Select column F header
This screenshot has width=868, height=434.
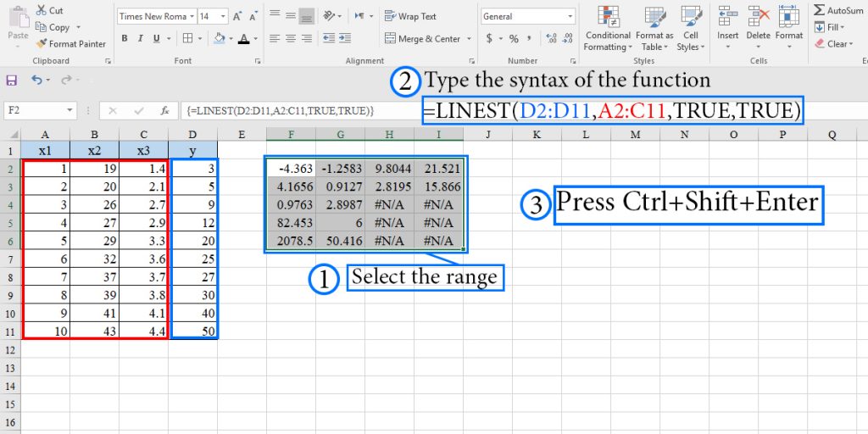(292, 135)
